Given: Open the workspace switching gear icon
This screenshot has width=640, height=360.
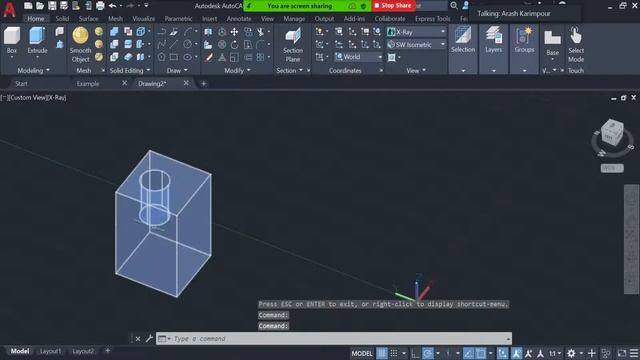Looking at the screenshot, I should [x=571, y=353].
